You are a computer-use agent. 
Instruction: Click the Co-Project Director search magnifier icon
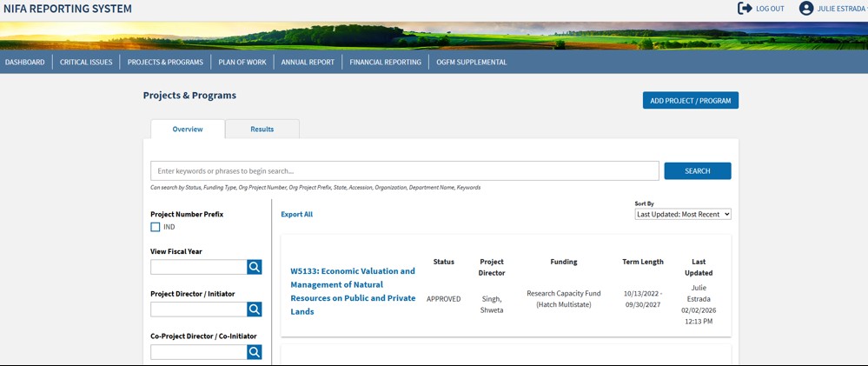point(254,352)
